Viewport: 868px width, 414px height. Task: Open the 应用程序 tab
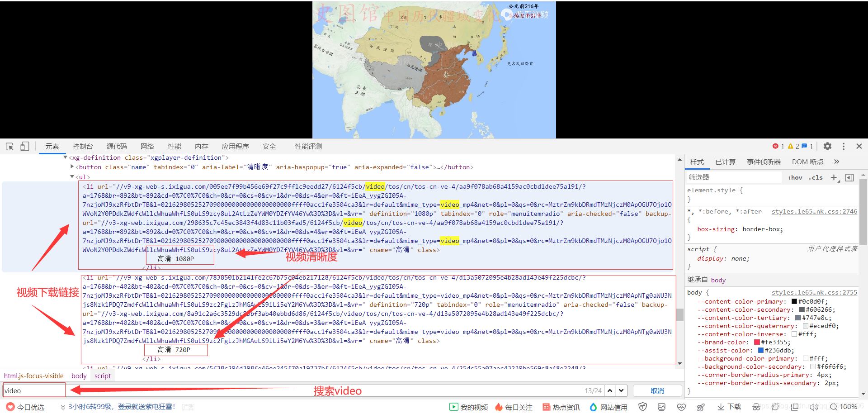(235, 146)
